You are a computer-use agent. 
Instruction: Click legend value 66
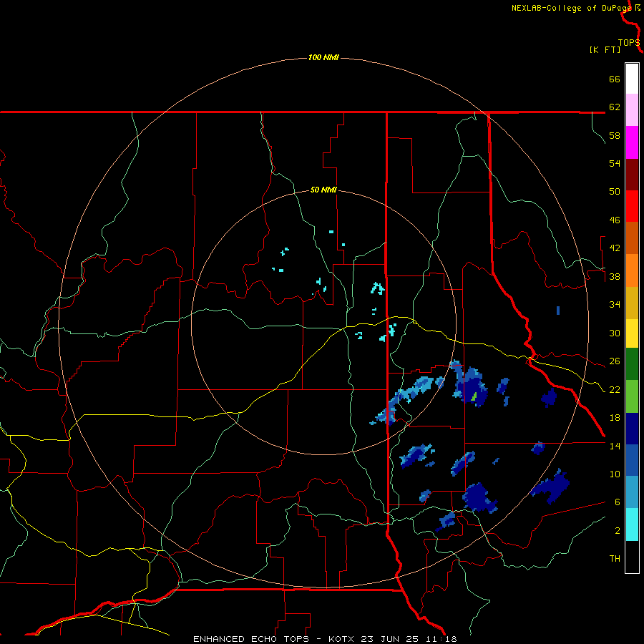(615, 79)
